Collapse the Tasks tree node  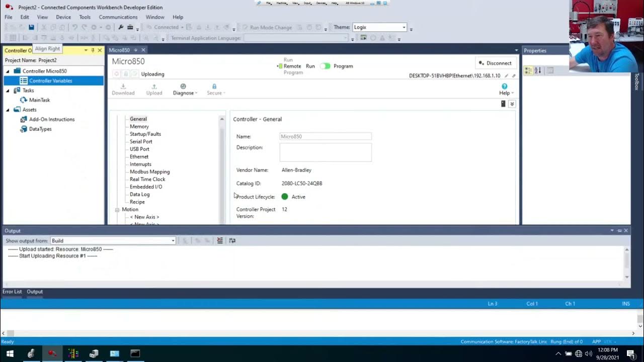[x=8, y=90]
